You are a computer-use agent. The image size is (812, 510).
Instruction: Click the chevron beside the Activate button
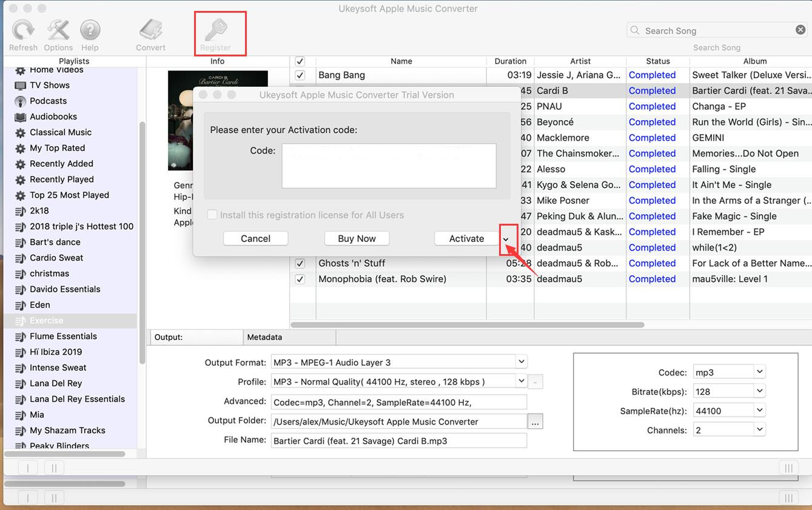pos(506,240)
